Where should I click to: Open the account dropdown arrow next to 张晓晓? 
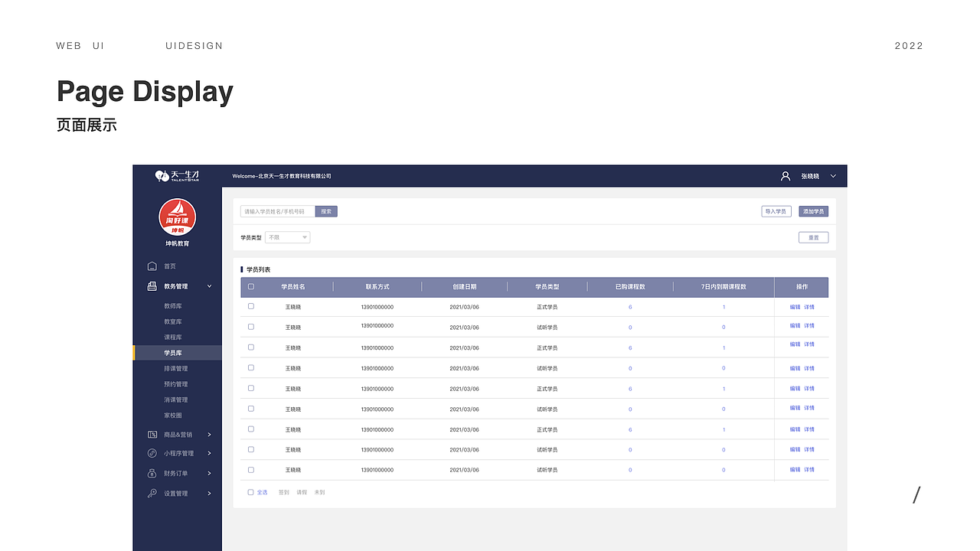[x=833, y=176]
